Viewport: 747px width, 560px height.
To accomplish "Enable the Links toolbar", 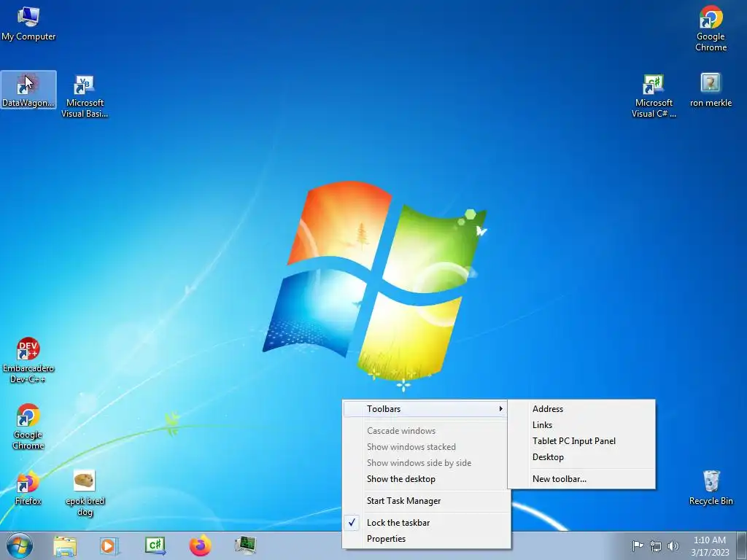I will (x=581, y=425).
